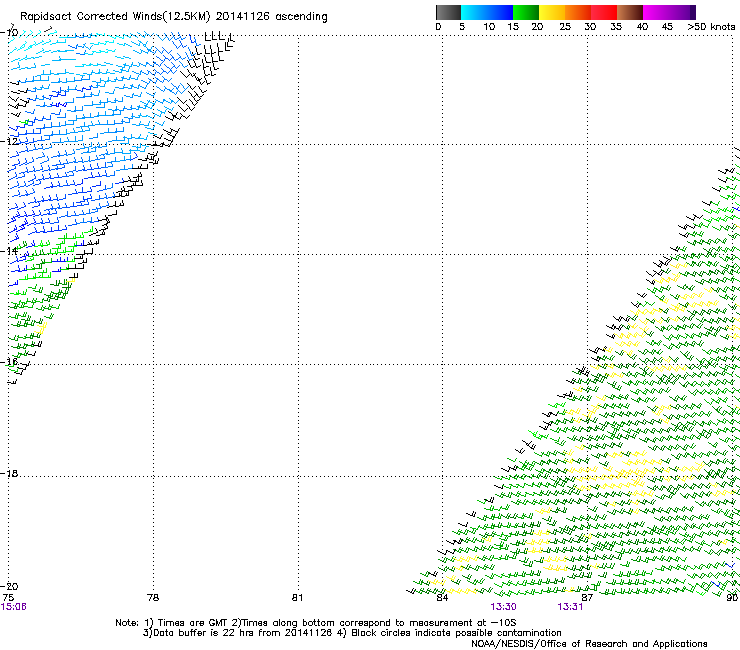Click the latitude label '-10'
This screenshot has height=650, width=740.
[x=9, y=33]
